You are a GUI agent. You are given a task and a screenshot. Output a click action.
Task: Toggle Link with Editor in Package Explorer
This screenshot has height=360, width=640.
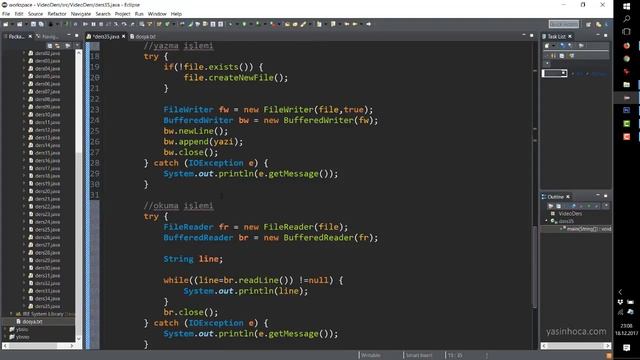58,46
